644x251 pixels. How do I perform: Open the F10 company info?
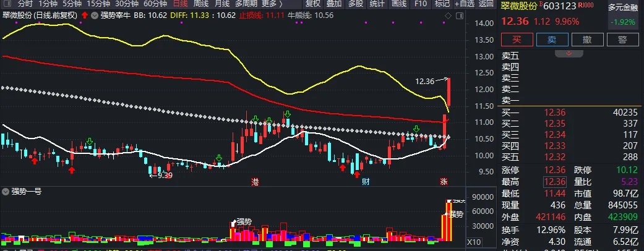coord(421,4)
